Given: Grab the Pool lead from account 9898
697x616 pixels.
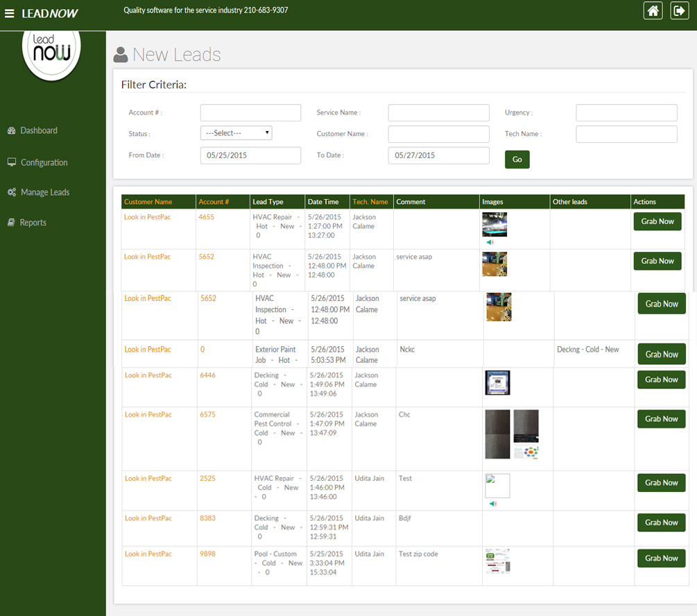Looking at the screenshot, I should pyautogui.click(x=661, y=558).
